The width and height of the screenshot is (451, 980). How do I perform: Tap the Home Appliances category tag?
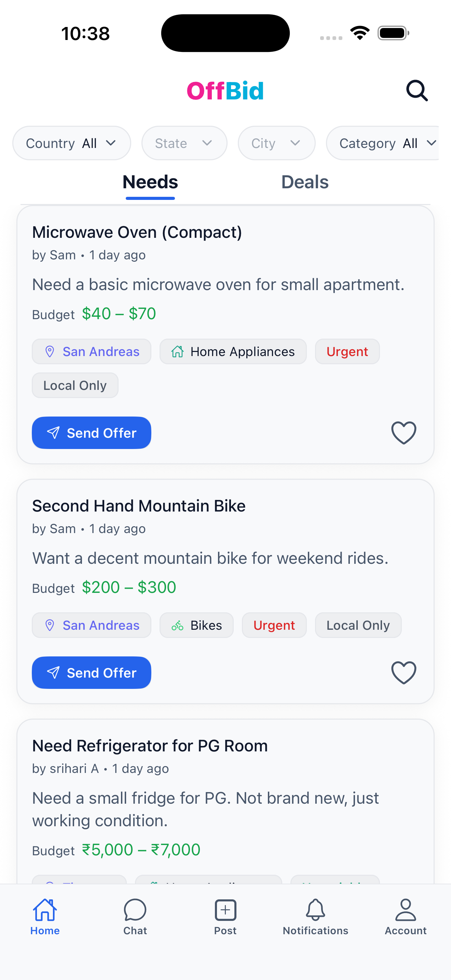[x=233, y=352]
